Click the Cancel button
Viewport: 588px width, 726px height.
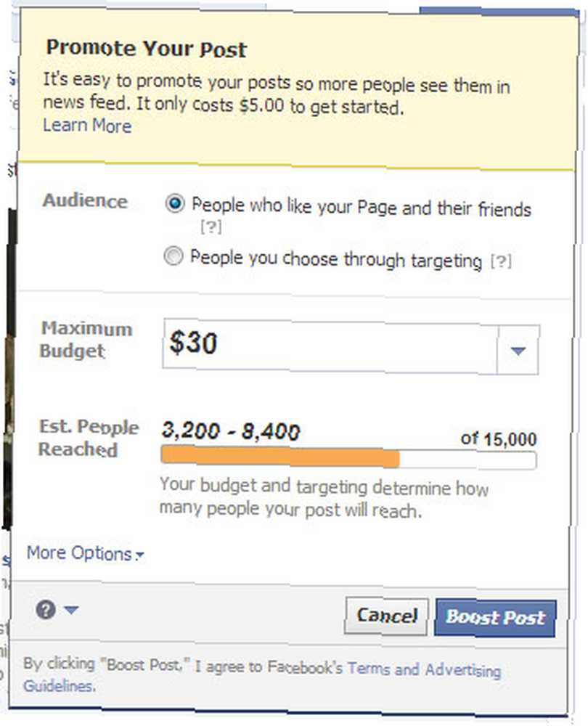(x=387, y=616)
